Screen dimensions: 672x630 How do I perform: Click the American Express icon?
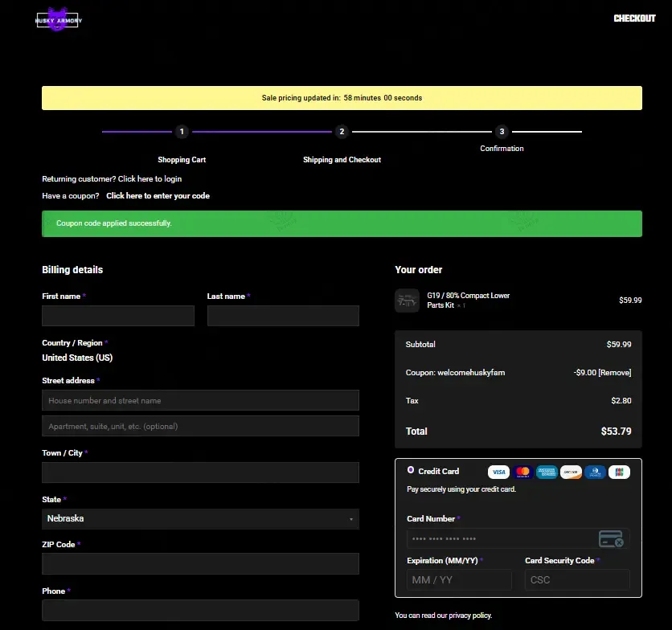547,472
